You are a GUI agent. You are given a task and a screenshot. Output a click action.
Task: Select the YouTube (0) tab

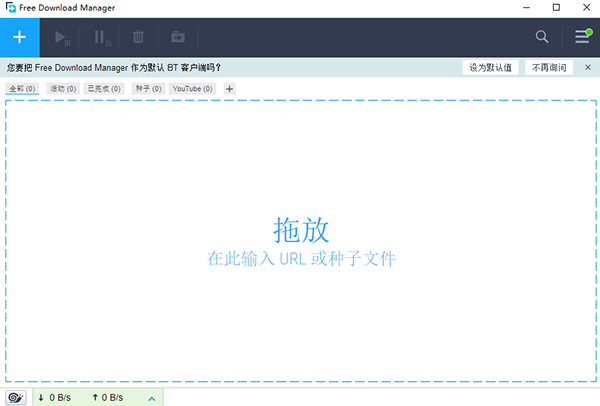point(193,89)
